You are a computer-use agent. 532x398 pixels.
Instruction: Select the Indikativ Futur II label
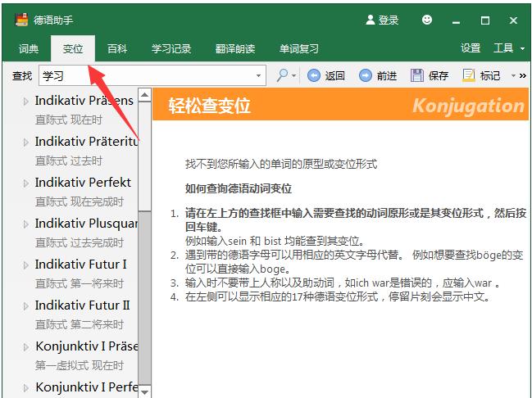pos(83,305)
